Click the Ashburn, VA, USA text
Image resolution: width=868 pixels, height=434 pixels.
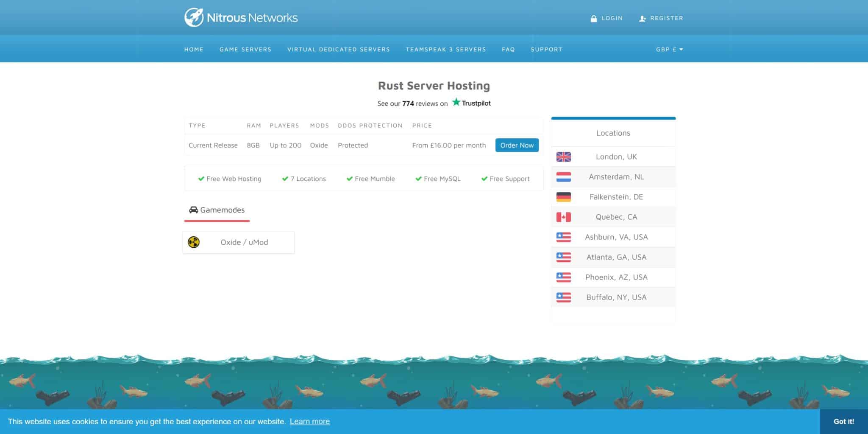point(616,237)
